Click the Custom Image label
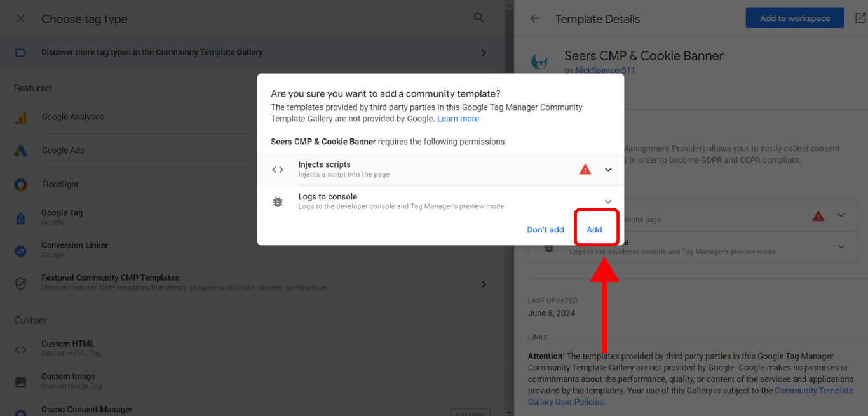Screen dimensions: 868x416 pyautogui.click(x=68, y=377)
